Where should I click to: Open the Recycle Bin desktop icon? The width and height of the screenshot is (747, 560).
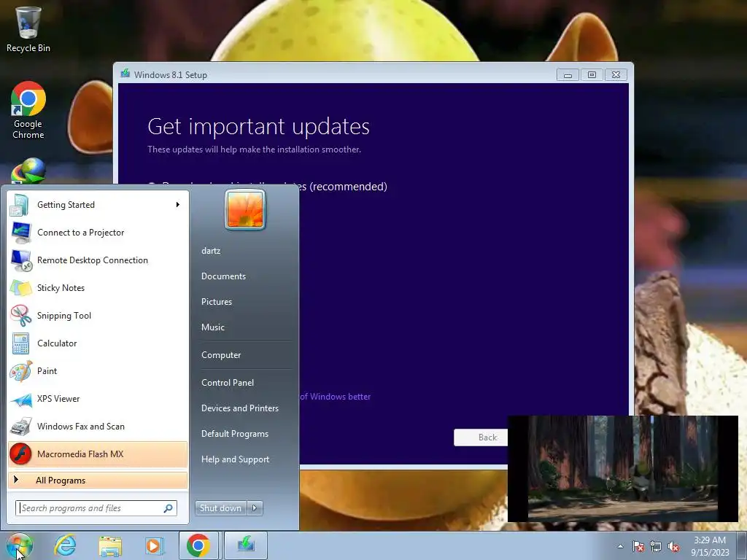click(28, 28)
